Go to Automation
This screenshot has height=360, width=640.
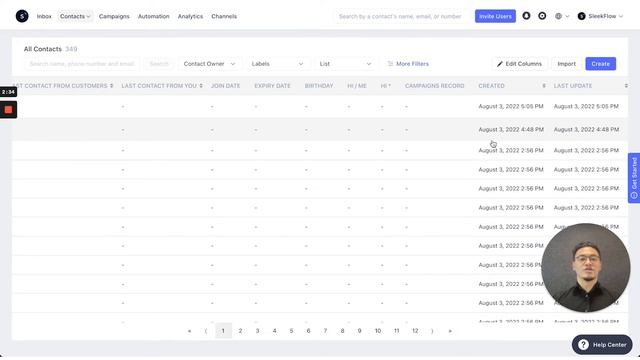153,16
